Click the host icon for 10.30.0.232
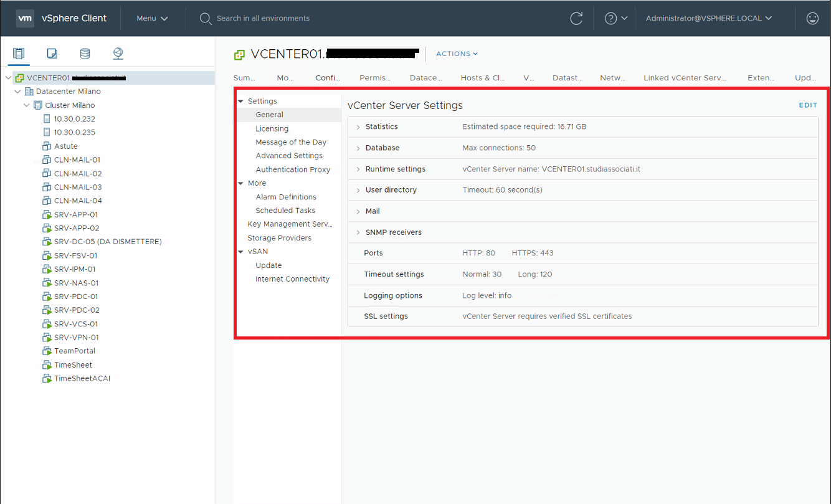 point(47,118)
